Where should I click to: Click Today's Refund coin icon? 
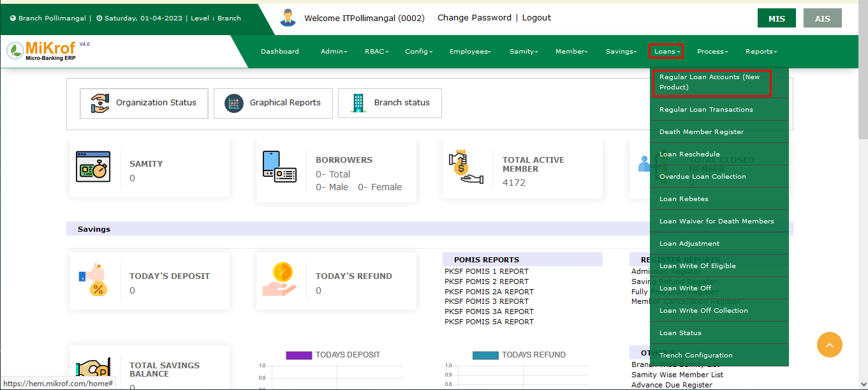point(281,280)
